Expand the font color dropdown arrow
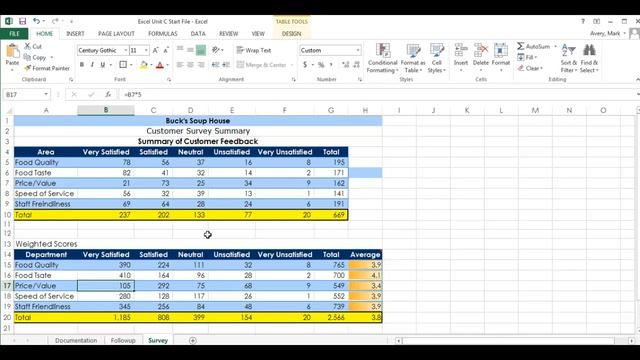Viewport: 640px width, 360px height. (167, 65)
